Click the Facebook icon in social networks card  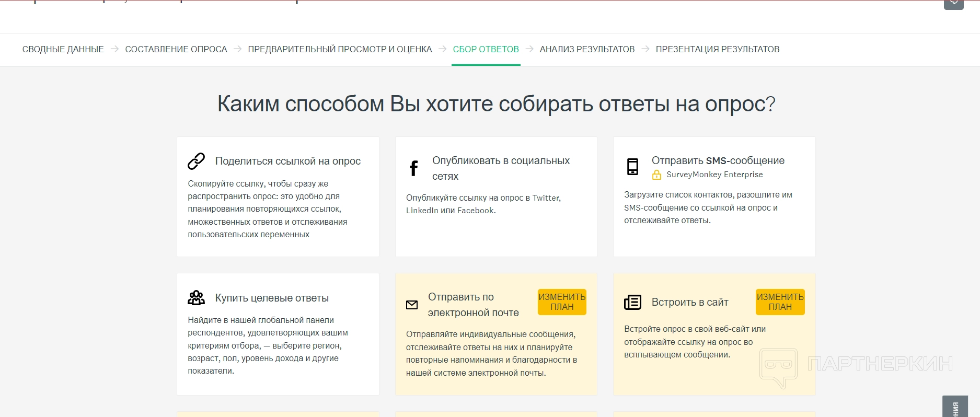(413, 168)
